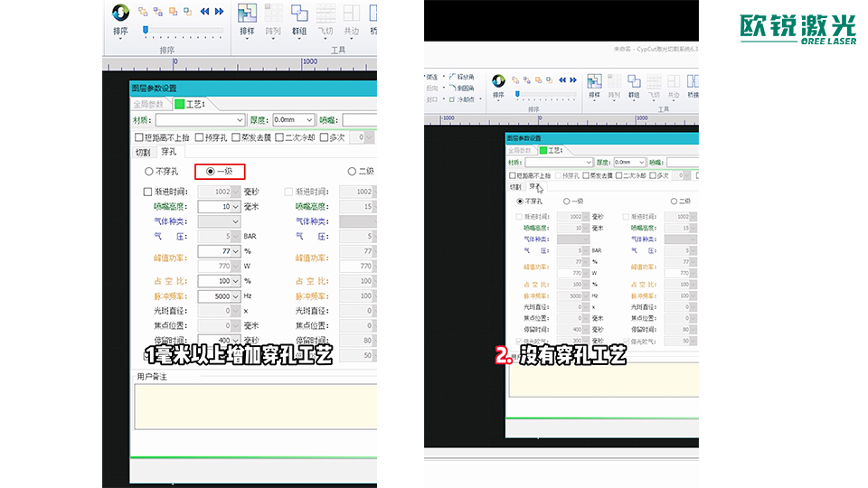Screen dimensions: 868x488
Task: Switch to 切割 tab in right dialog
Action: (x=515, y=187)
